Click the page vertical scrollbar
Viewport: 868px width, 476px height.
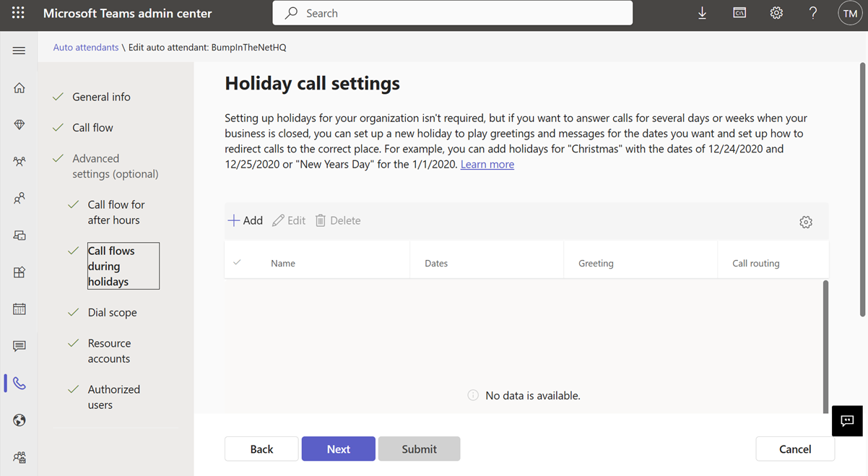pos(862,189)
